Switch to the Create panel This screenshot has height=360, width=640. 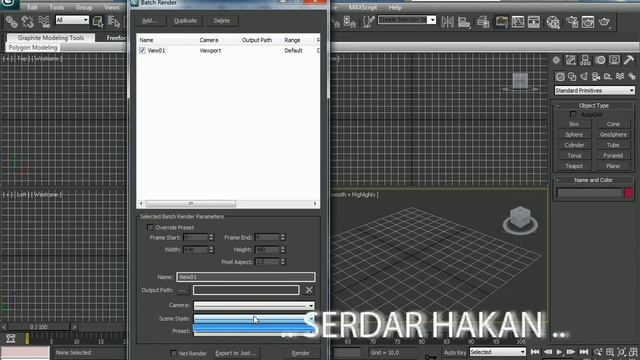556,60
